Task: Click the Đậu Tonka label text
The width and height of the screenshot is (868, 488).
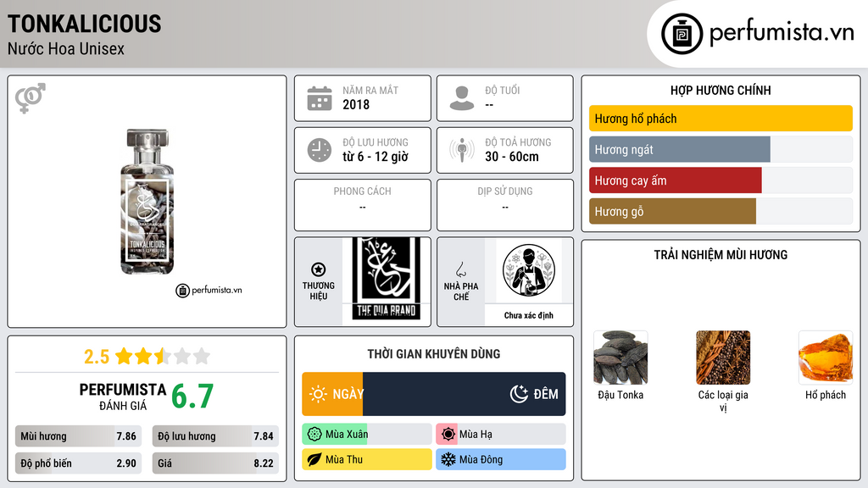Action: [x=620, y=395]
